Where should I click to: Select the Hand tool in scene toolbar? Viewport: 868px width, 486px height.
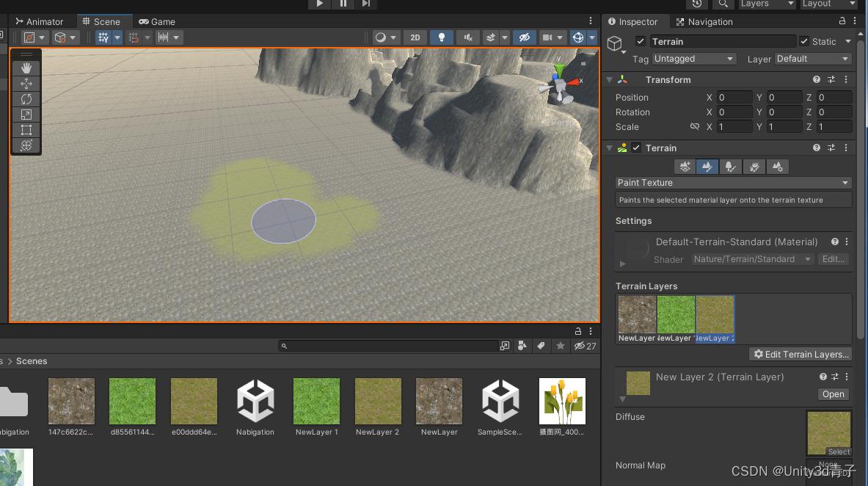click(x=26, y=68)
